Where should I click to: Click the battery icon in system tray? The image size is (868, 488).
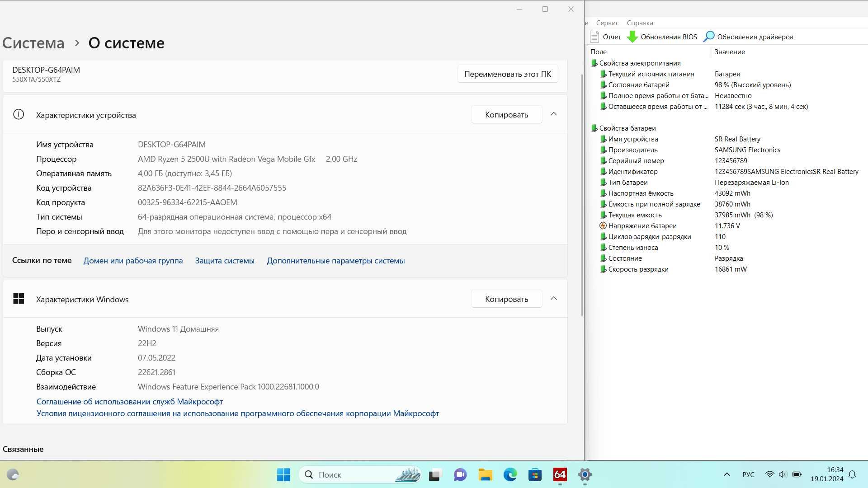[797, 474]
